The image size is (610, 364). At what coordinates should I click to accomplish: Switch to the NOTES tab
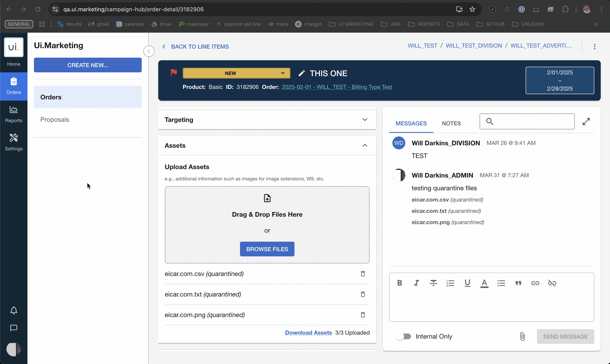point(451,123)
